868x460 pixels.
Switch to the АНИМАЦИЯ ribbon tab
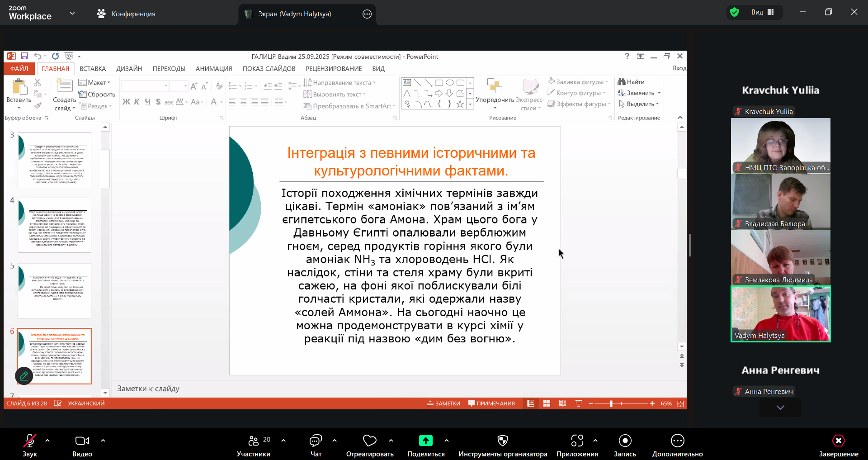pos(214,69)
